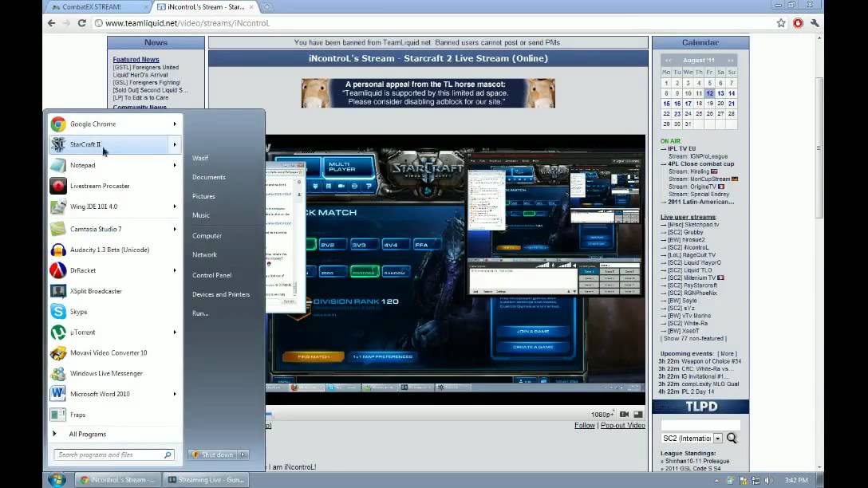Open volume control in system tray
This screenshot has width=868, height=488.
click(768, 480)
